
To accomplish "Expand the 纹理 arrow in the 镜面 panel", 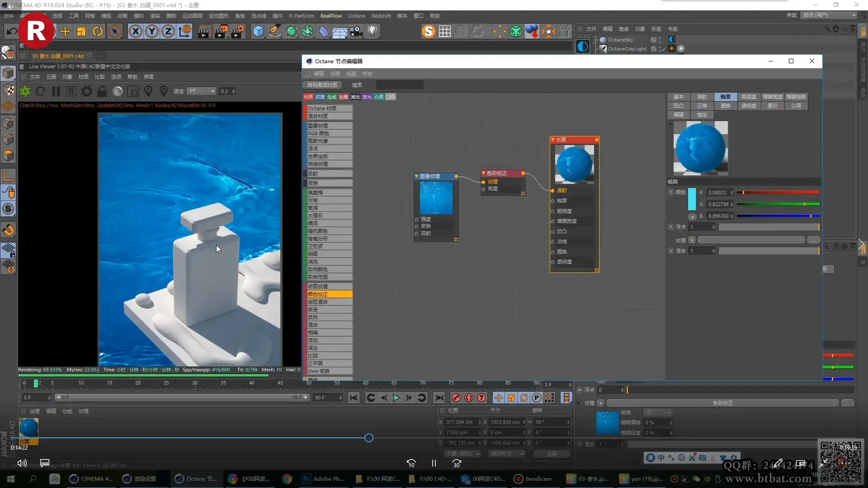I will click(692, 240).
